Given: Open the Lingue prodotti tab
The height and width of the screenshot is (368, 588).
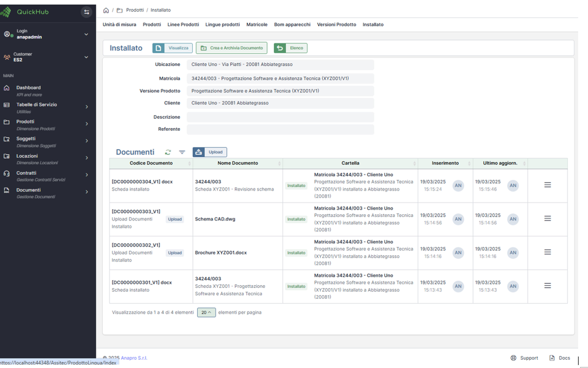Looking at the screenshot, I should point(222,25).
